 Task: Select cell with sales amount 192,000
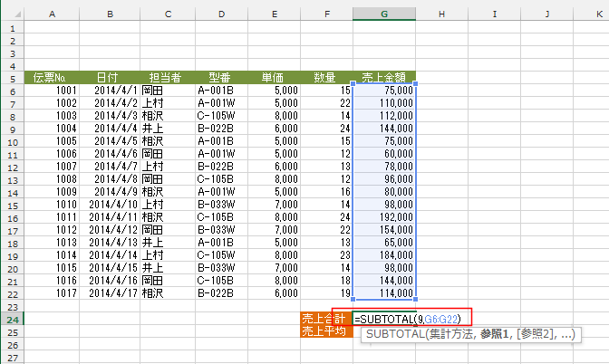click(x=384, y=217)
